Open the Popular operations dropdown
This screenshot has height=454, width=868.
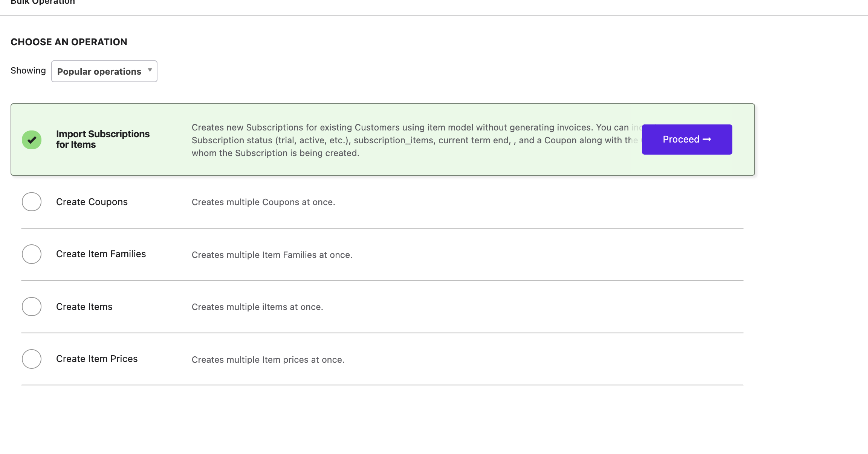[104, 71]
